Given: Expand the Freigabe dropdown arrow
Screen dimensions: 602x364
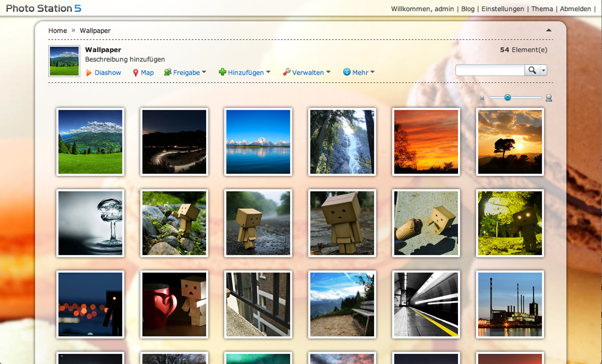Looking at the screenshot, I should pos(204,72).
